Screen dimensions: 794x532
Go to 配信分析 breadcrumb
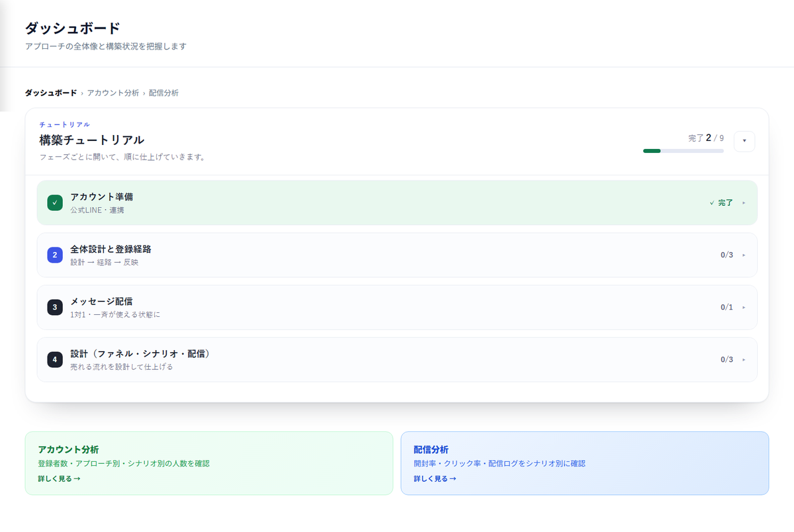(x=163, y=93)
